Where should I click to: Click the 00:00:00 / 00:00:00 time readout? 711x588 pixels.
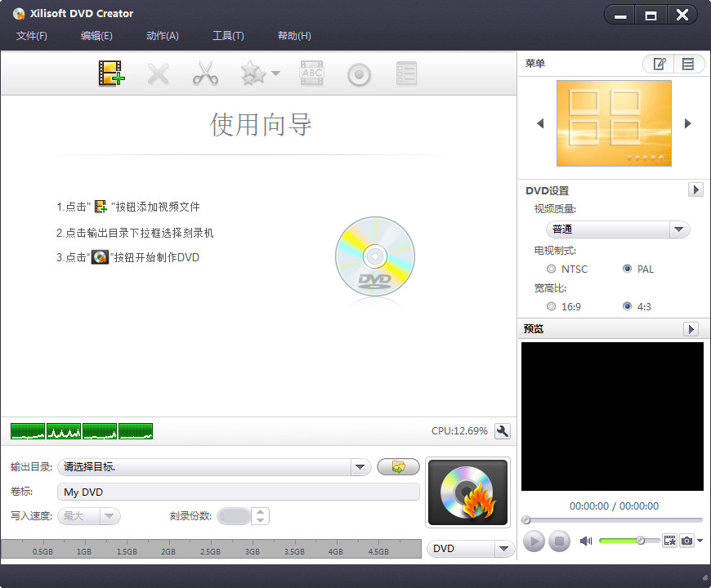(x=614, y=506)
